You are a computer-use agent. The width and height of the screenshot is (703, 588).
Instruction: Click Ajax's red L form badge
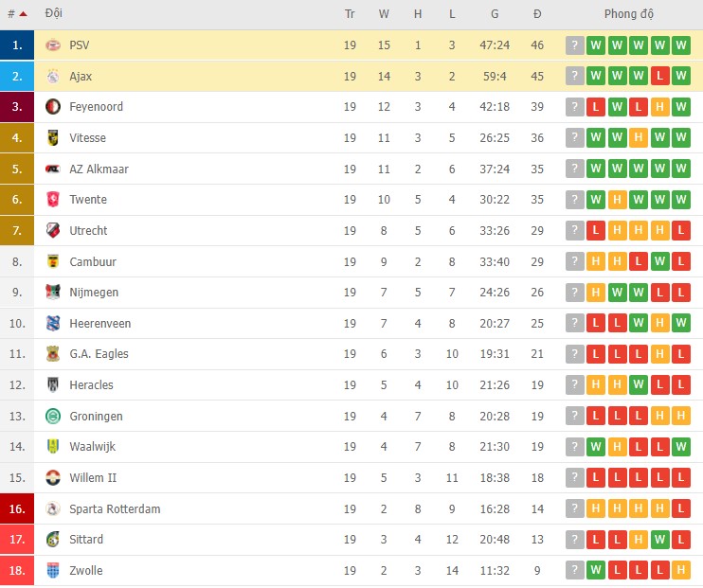click(x=660, y=77)
